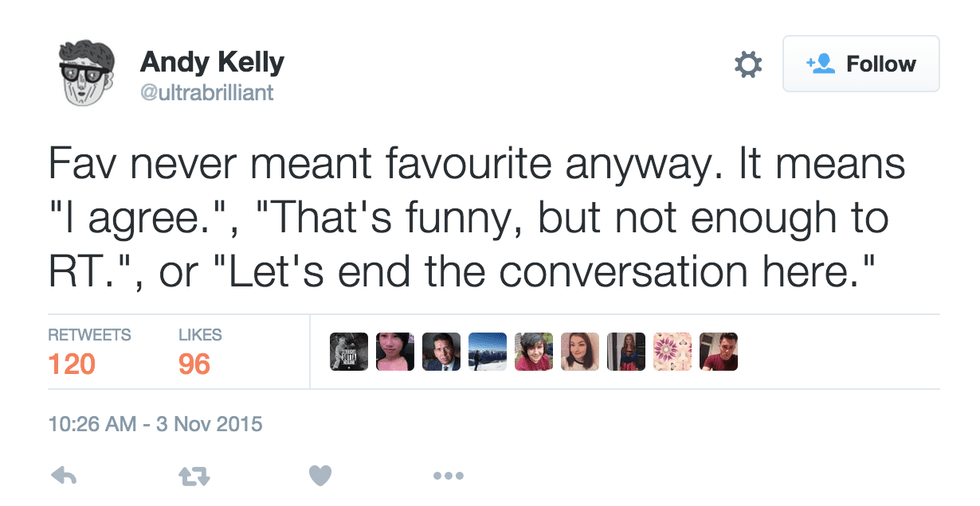Open the gear settings dropdown
Screen dimensions: 980x506
(x=748, y=65)
